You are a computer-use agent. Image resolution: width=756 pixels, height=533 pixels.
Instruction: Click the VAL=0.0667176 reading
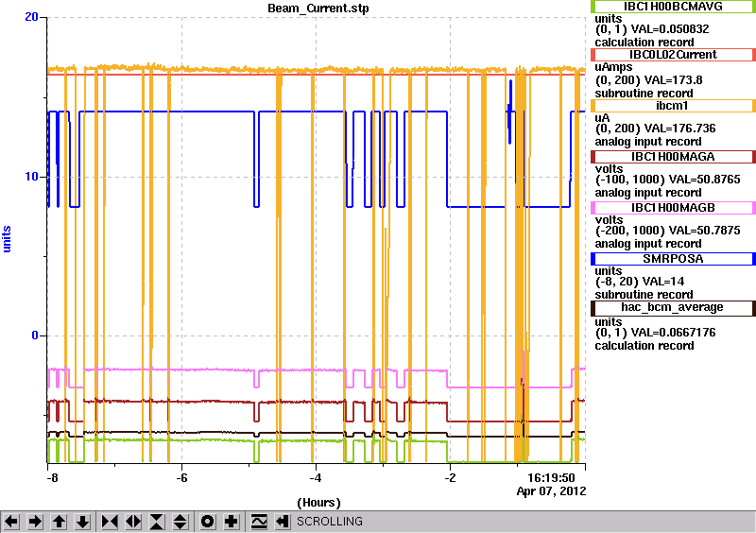coord(673,333)
